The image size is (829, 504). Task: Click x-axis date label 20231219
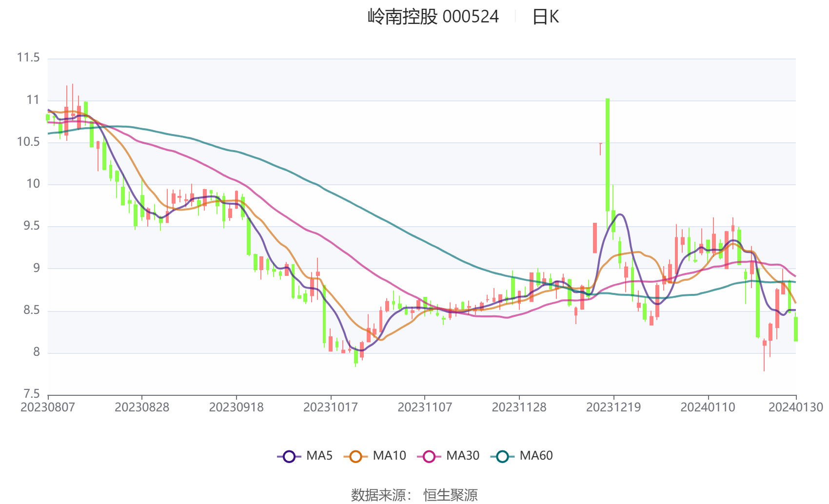tap(613, 407)
